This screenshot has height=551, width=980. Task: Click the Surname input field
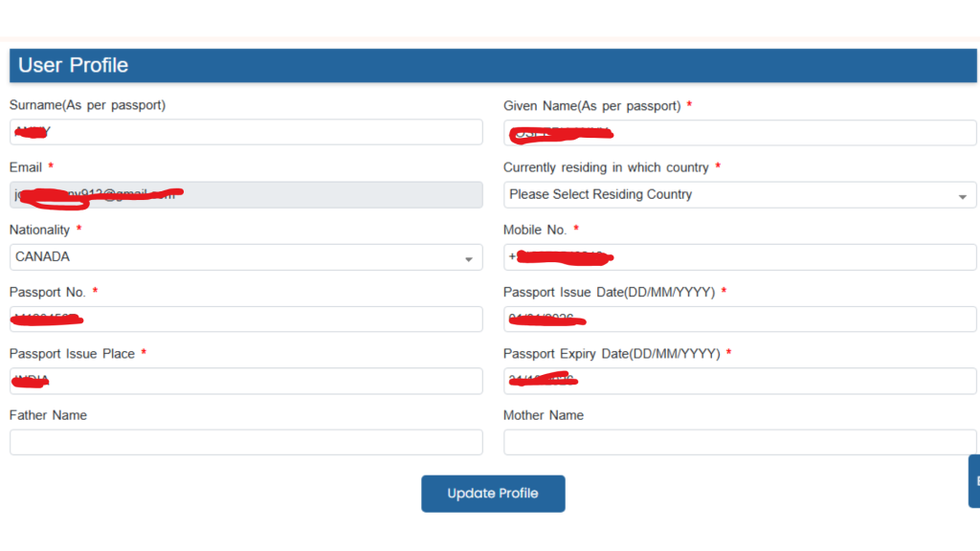click(x=246, y=132)
